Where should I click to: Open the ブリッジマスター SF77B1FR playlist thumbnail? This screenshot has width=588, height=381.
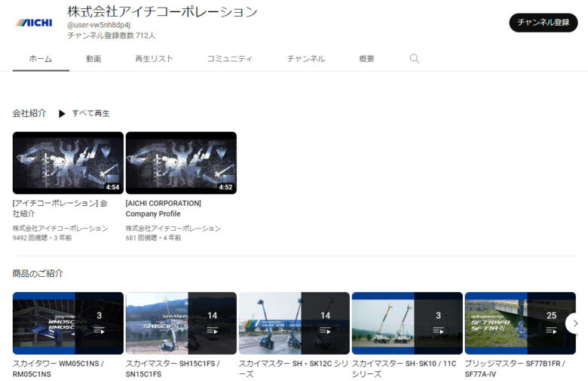[520, 323]
